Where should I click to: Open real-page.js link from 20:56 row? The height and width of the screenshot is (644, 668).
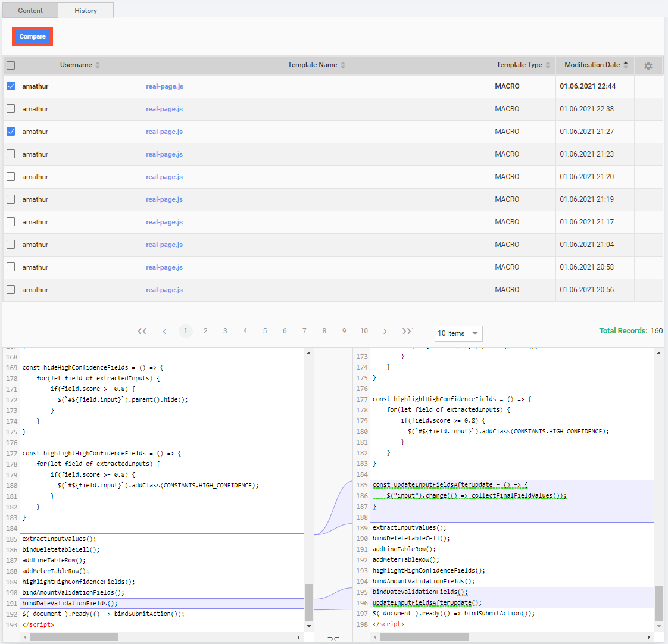tap(164, 290)
